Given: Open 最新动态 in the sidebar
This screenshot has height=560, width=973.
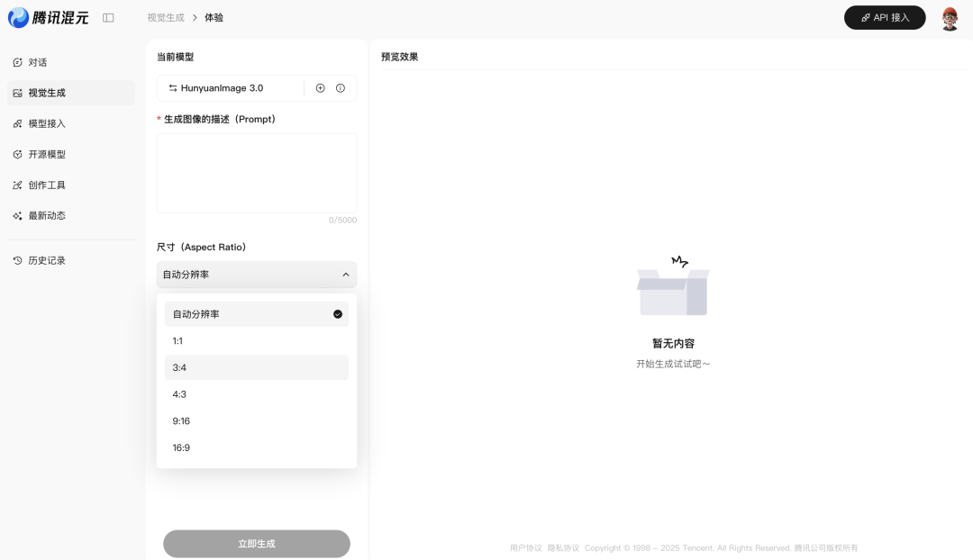Looking at the screenshot, I should coord(47,215).
